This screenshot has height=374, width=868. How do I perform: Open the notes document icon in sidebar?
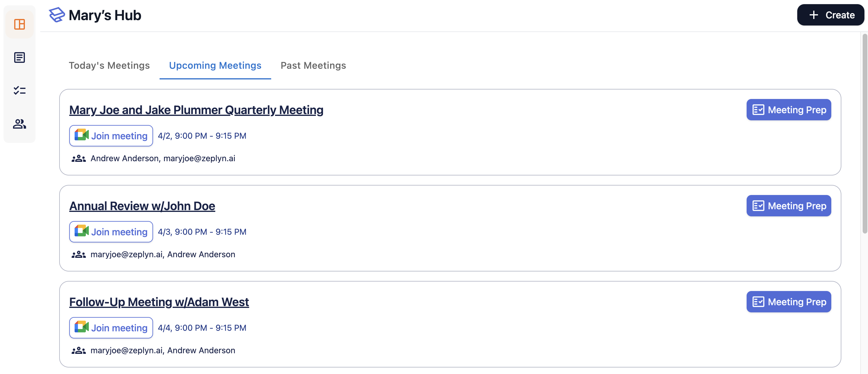pos(20,57)
